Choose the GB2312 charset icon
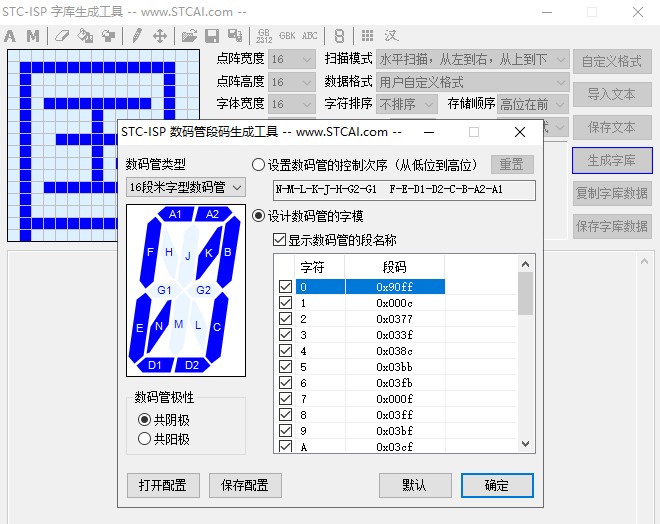Image resolution: width=660 pixels, height=524 pixels. (x=264, y=36)
